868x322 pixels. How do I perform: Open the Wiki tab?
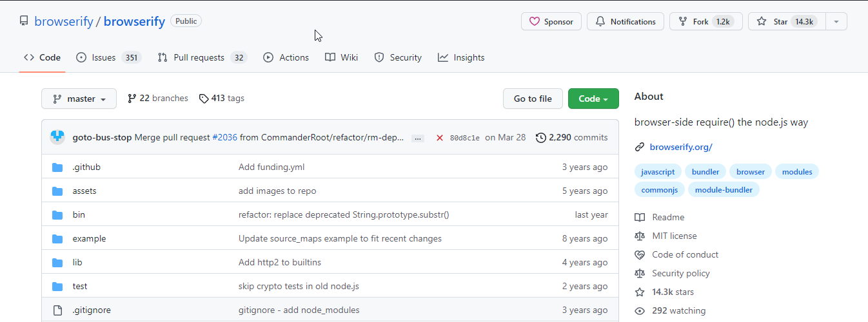[341, 57]
